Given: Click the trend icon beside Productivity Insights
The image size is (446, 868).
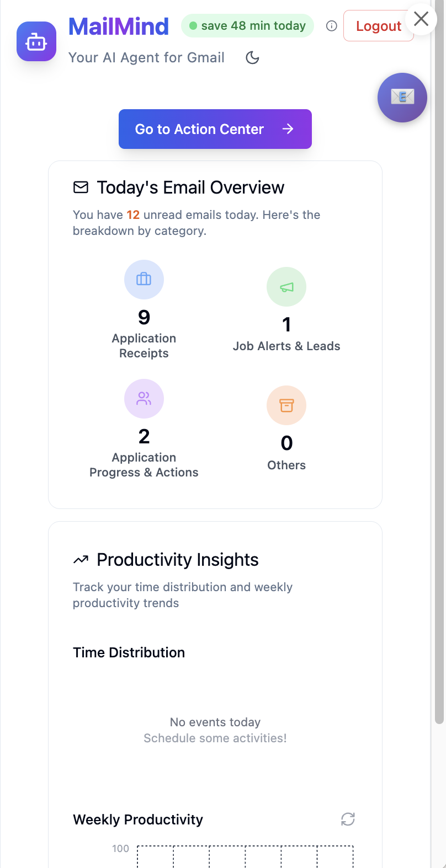Looking at the screenshot, I should [81, 560].
